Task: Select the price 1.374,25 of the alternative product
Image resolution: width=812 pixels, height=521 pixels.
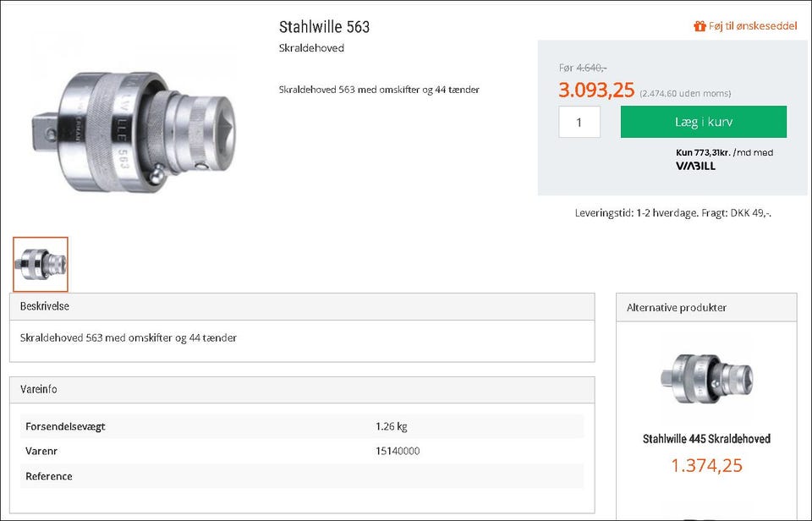Action: [x=707, y=465]
